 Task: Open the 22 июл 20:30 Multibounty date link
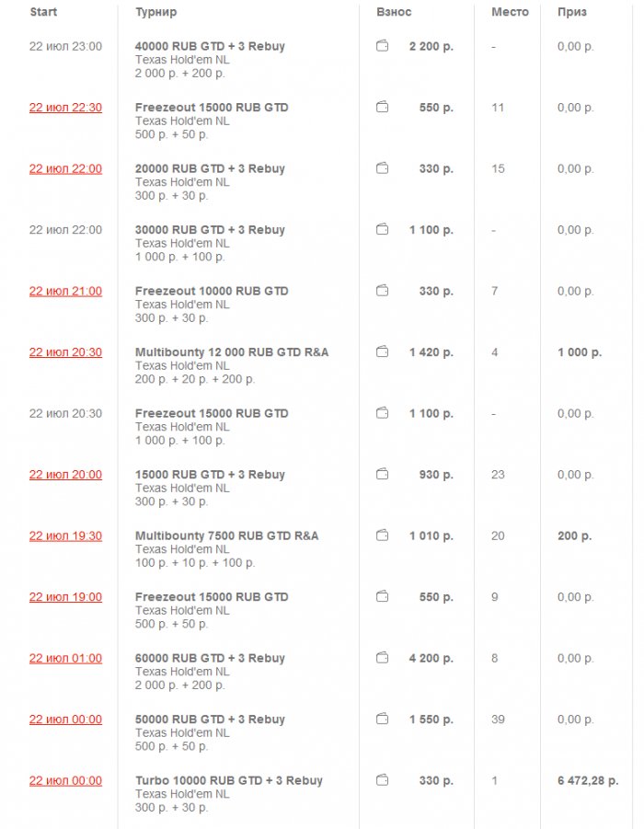[65, 352]
